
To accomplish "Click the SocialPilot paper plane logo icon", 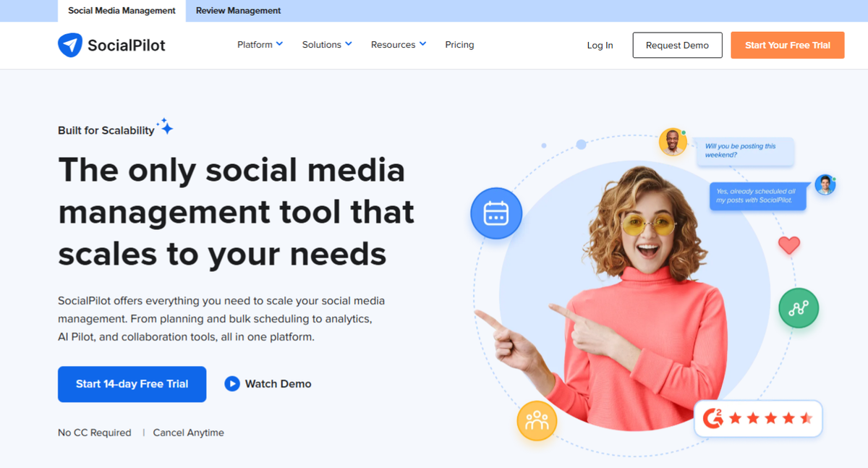I will pyautogui.click(x=70, y=45).
